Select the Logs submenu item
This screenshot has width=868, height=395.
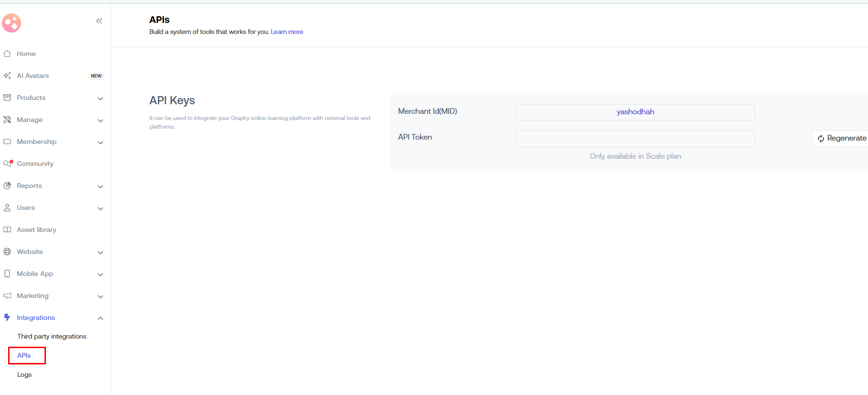[x=24, y=374]
